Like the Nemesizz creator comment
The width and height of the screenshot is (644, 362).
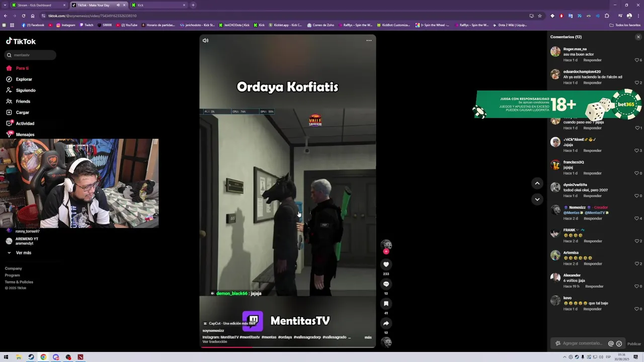click(x=637, y=218)
